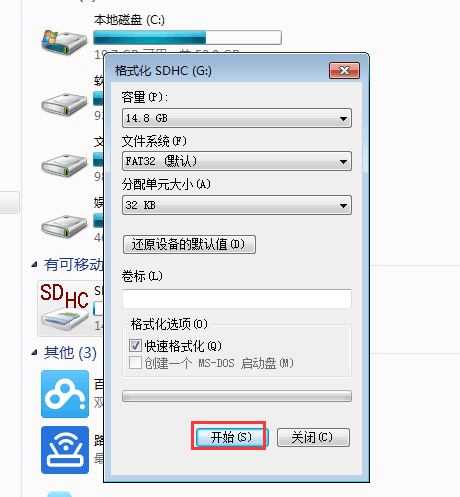This screenshot has height=497, width=460.
Task: Open the 32 KB allocation unit dropdown
Action: coord(237,205)
